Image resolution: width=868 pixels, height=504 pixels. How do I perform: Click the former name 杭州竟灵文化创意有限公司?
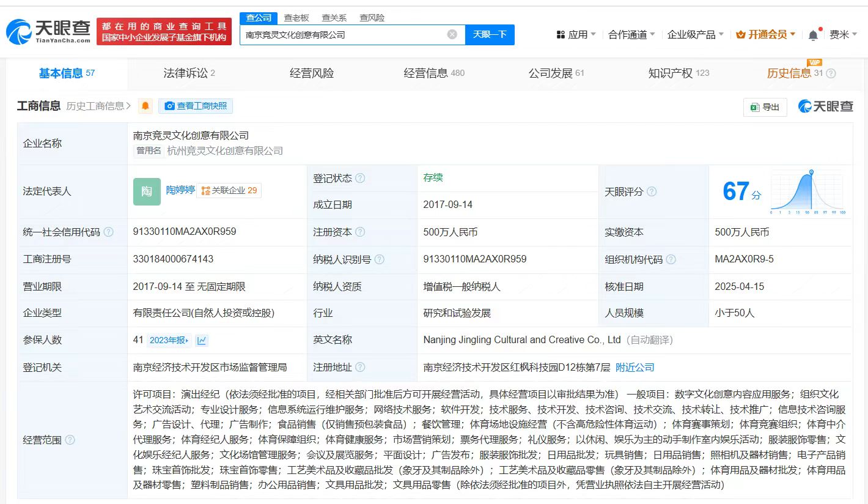225,150
